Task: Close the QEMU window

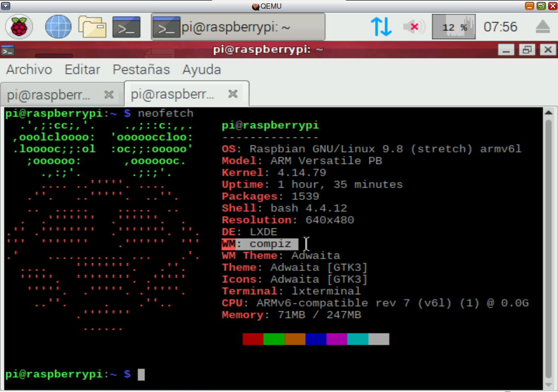Action: (553, 6)
